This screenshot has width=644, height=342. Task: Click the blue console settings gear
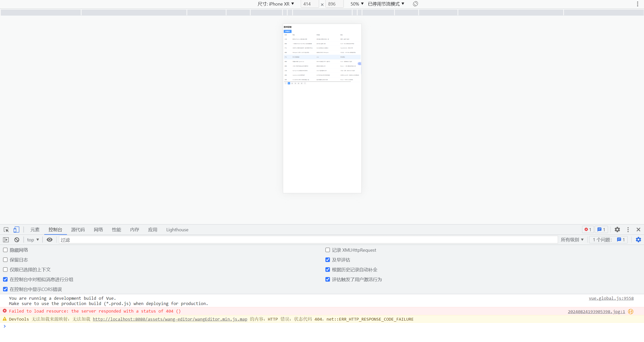coord(638,240)
